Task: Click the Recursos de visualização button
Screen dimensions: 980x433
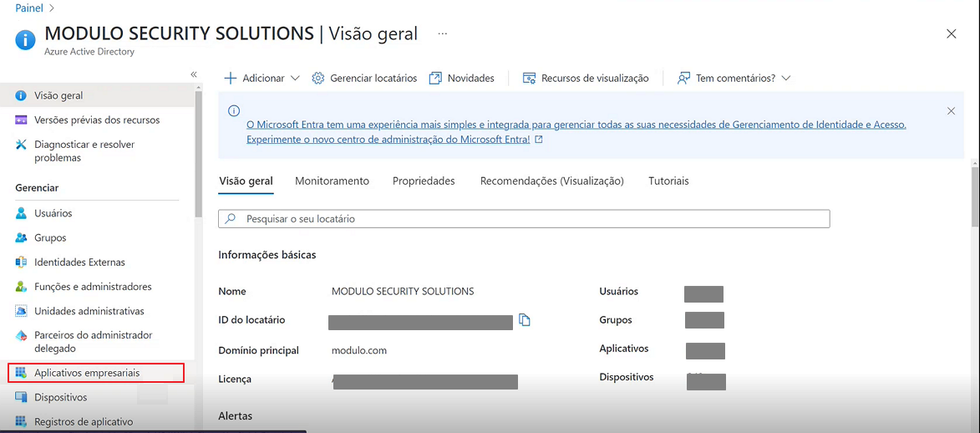Action: click(x=586, y=79)
